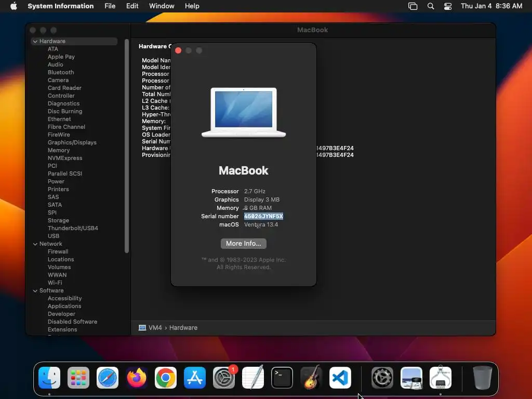The width and height of the screenshot is (532, 399).
Task: Launch Visual Studio Code from Dock
Action: click(x=340, y=378)
